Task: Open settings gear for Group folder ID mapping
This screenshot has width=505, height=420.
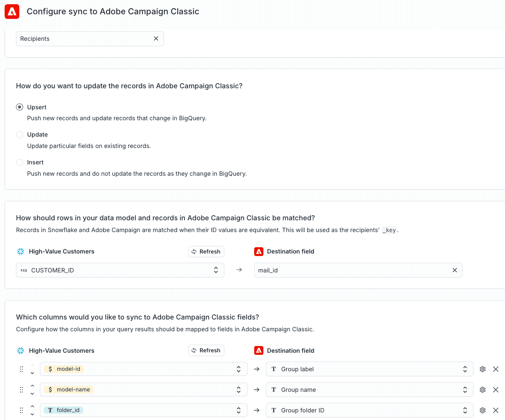Action: [x=482, y=410]
